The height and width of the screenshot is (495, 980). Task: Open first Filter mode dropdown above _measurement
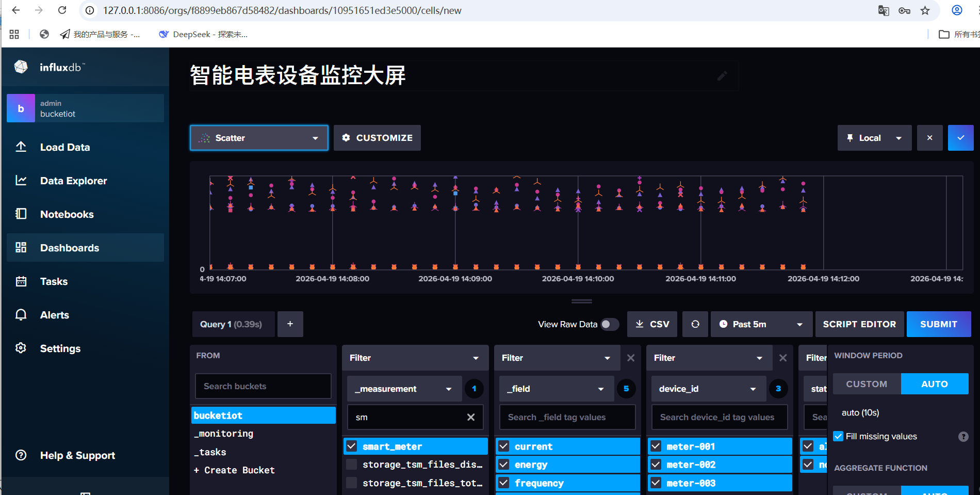pyautogui.click(x=415, y=358)
